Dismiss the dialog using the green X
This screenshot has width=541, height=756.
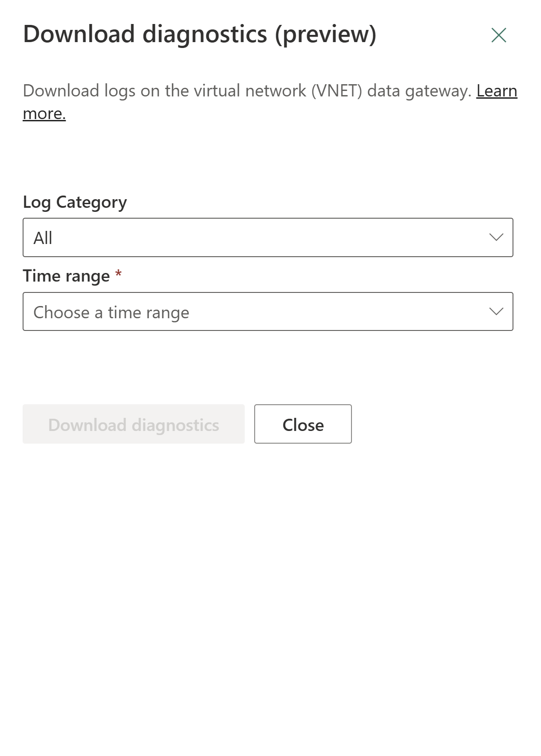pyautogui.click(x=498, y=35)
